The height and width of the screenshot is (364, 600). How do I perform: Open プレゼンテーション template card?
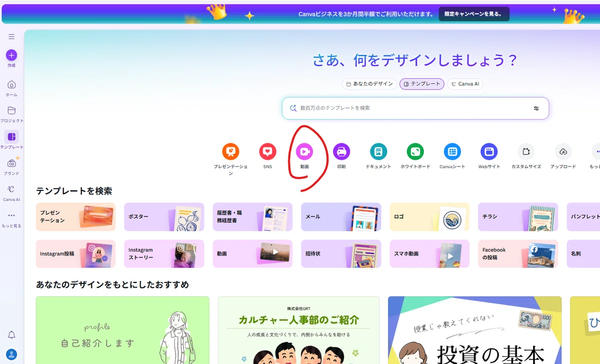tap(75, 217)
